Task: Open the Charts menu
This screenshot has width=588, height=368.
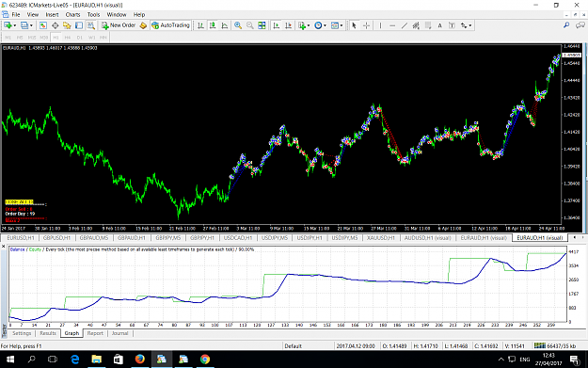Action: pyautogui.click(x=72, y=15)
